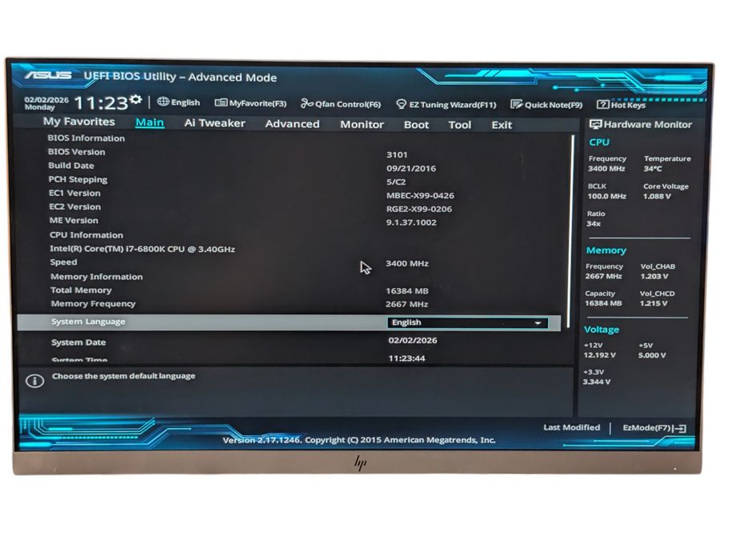The width and height of the screenshot is (744, 560).
Task: Show Hot Keys list
Action: point(621,105)
